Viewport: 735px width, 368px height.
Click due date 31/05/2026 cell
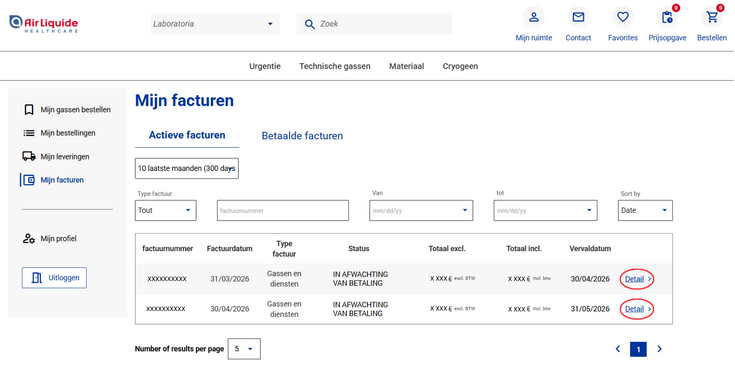click(590, 309)
